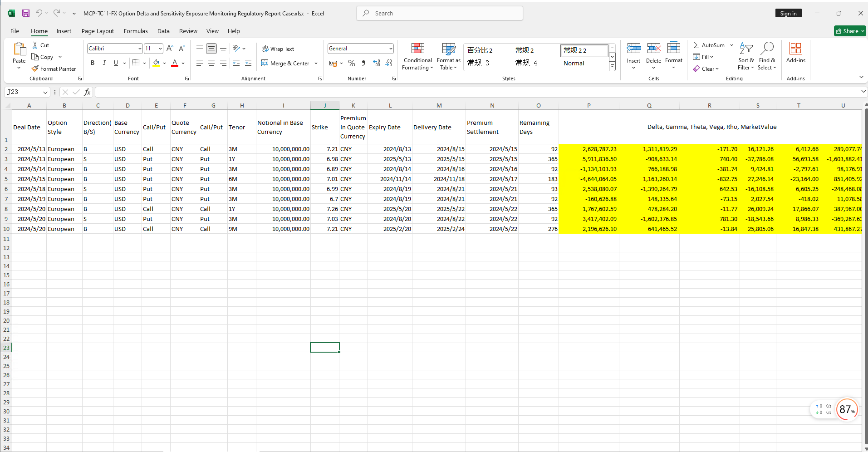Switch to the Insert tab
Screen dimensions: 868x452
[x=64, y=31]
